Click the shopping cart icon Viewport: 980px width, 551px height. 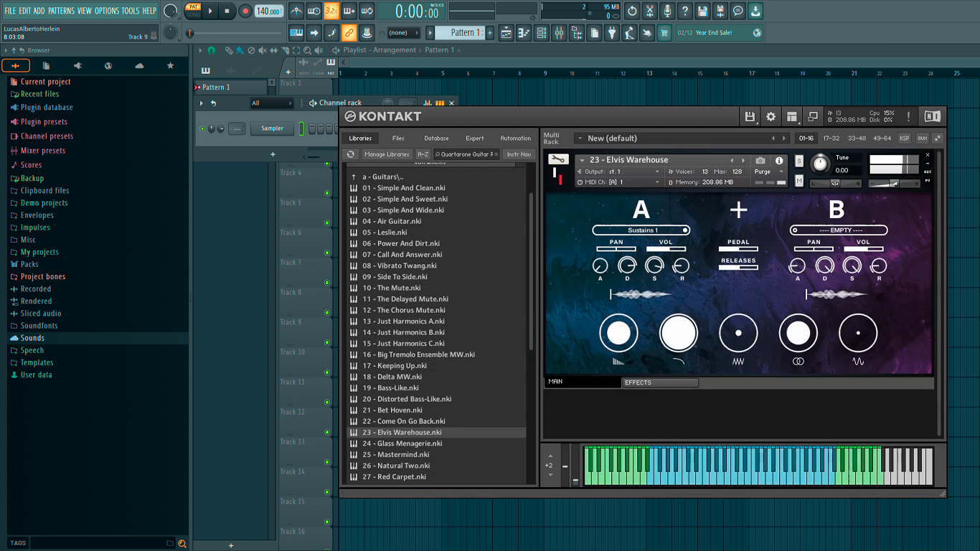click(x=664, y=32)
